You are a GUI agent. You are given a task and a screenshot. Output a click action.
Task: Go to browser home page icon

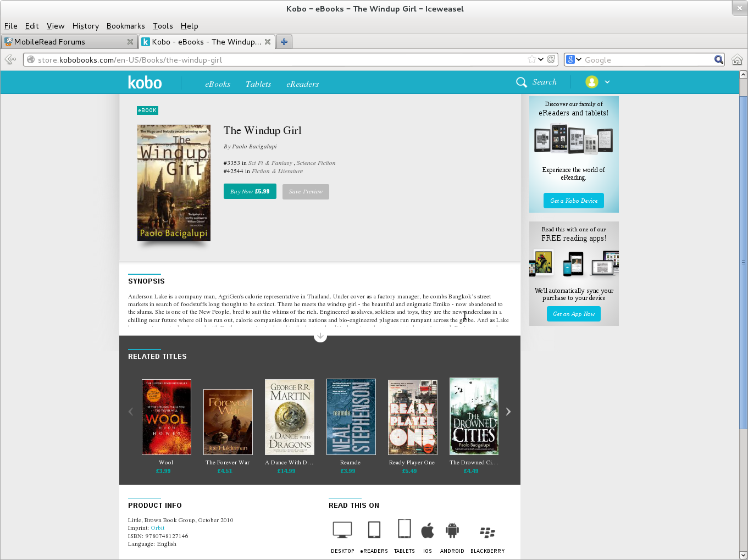coord(737,59)
